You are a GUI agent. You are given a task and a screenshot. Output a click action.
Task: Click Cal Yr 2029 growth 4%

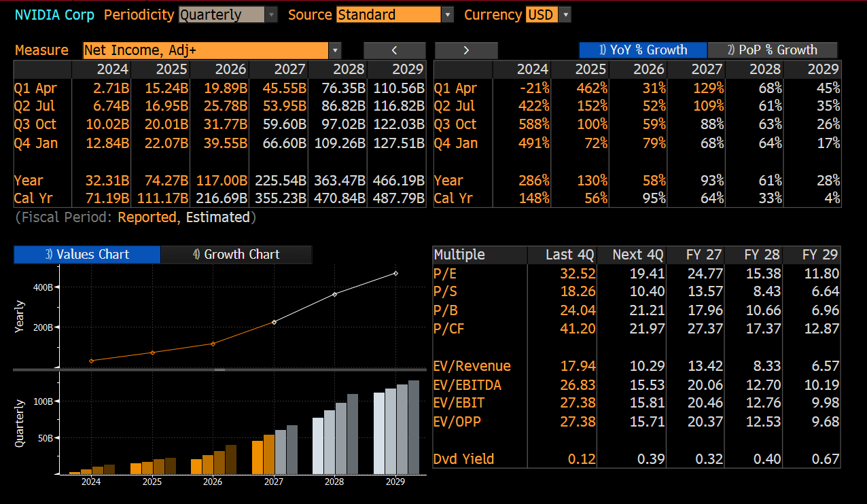pyautogui.click(x=832, y=198)
